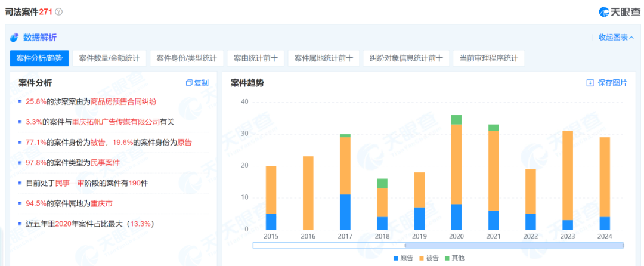The width and height of the screenshot is (644, 266).
Task: Open the 案件分析/趋势 tab
Action: (x=39, y=58)
